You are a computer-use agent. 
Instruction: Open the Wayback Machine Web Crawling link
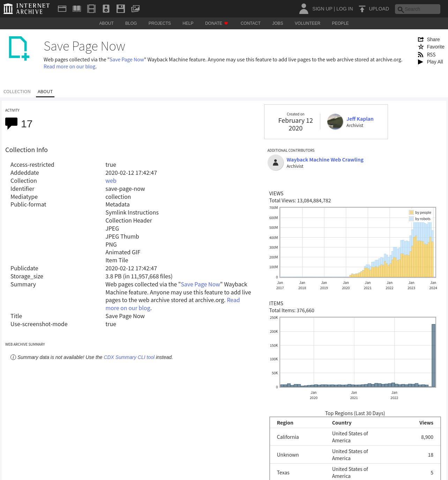tap(325, 160)
